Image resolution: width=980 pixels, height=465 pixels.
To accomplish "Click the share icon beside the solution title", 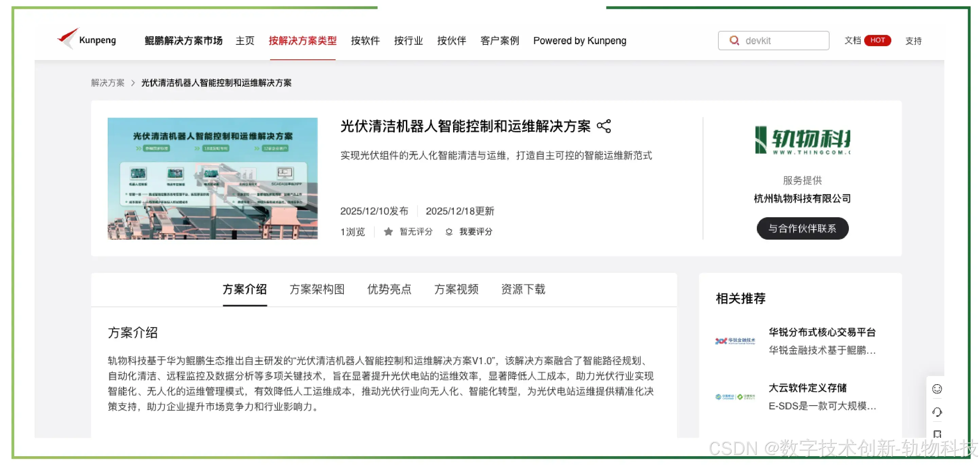I will 604,126.
